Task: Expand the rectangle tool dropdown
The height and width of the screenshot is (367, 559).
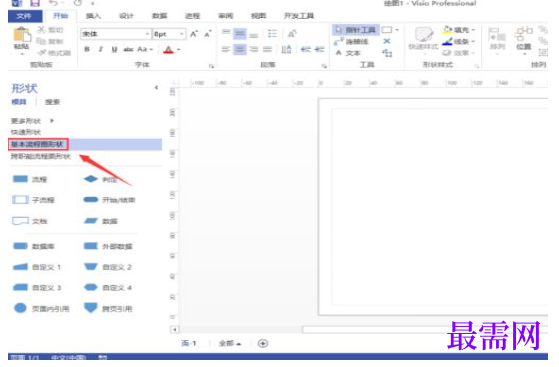Action: 397,30
